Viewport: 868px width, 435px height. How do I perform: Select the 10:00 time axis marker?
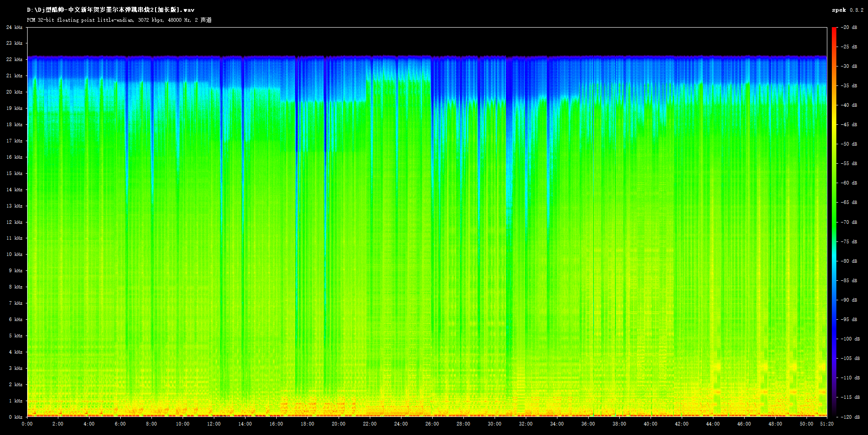click(x=183, y=424)
